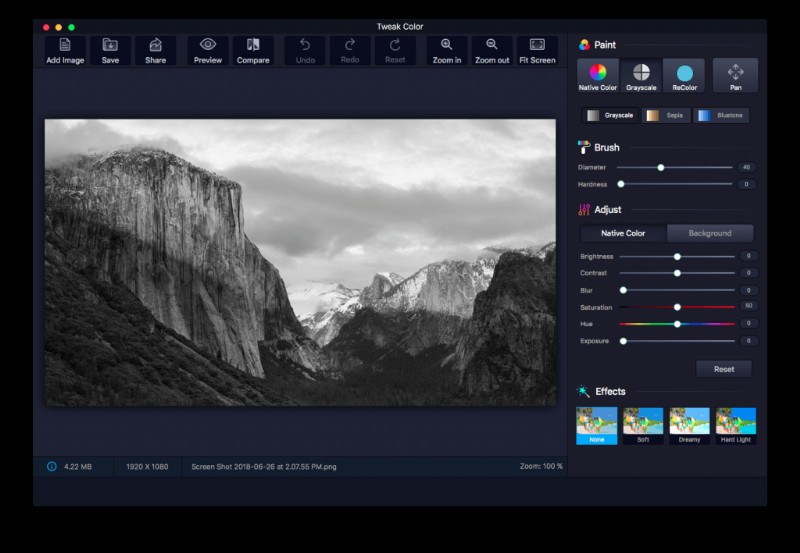Click the toolbar Reset icon
This screenshot has width=800, height=553.
tap(395, 51)
